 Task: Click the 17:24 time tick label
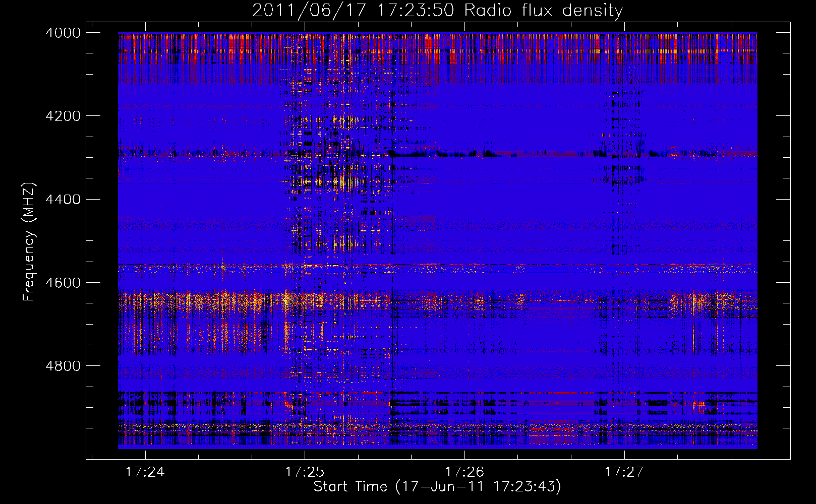(x=145, y=472)
